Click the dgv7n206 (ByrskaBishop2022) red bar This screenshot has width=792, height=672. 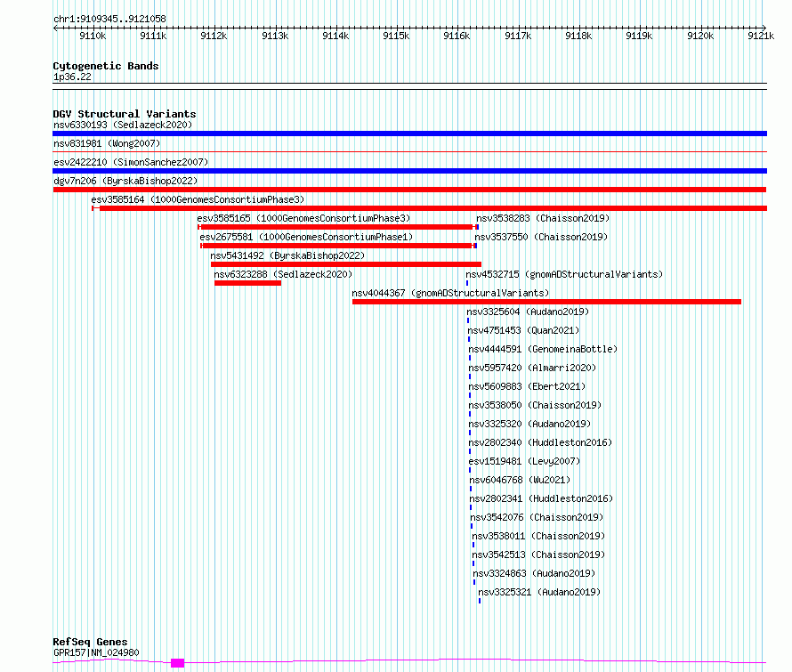(409, 190)
